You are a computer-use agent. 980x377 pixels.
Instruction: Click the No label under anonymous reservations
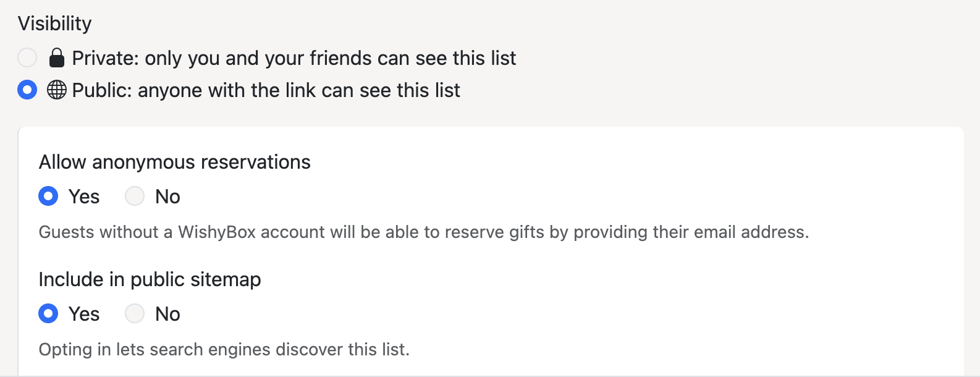click(x=166, y=196)
